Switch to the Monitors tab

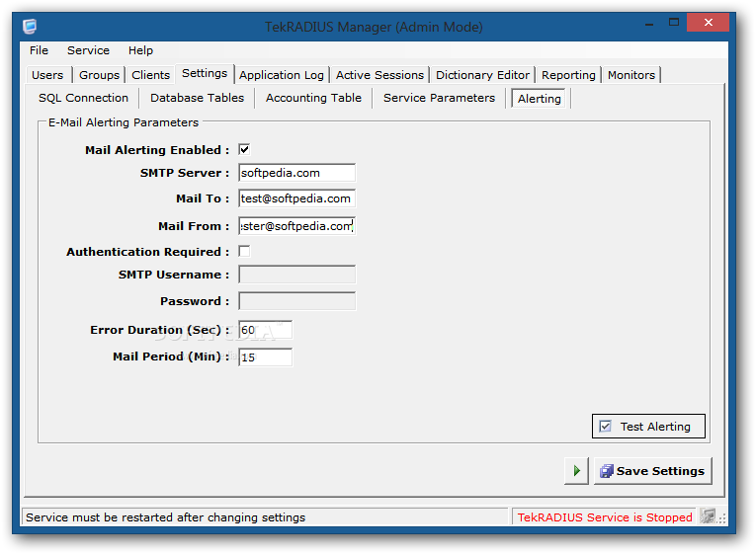(x=631, y=75)
